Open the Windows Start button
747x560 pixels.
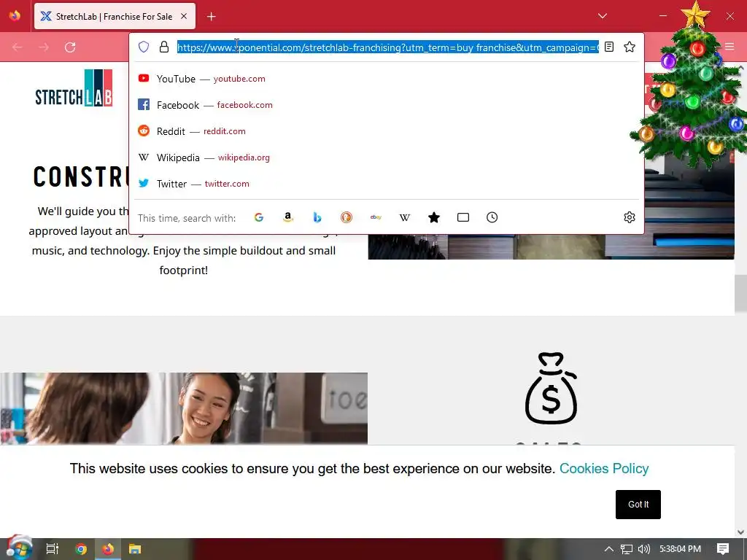(18, 548)
